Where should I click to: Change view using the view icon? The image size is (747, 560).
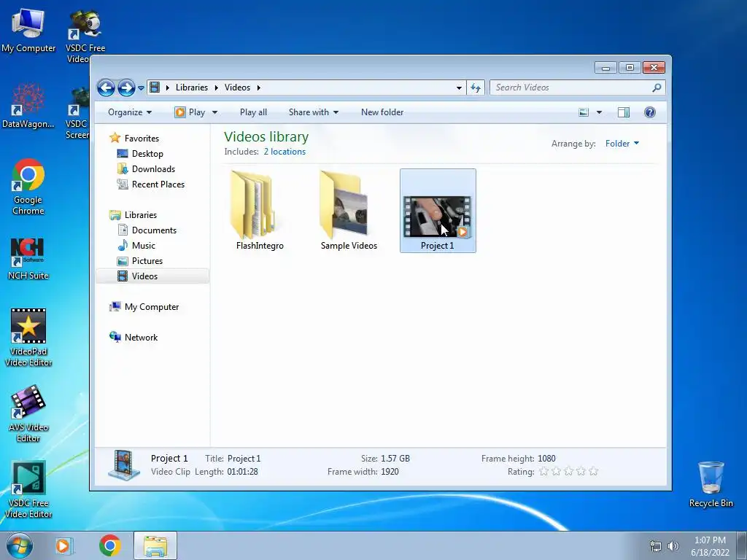point(584,112)
